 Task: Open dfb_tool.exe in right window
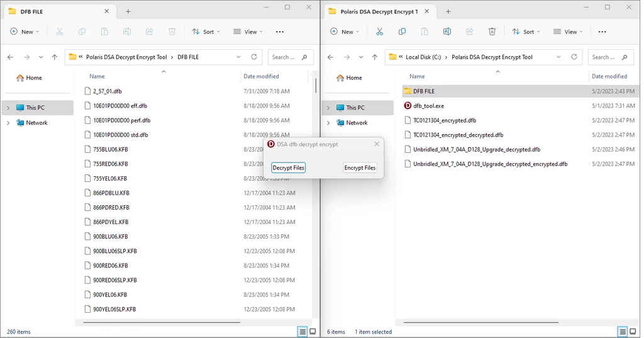(x=428, y=106)
